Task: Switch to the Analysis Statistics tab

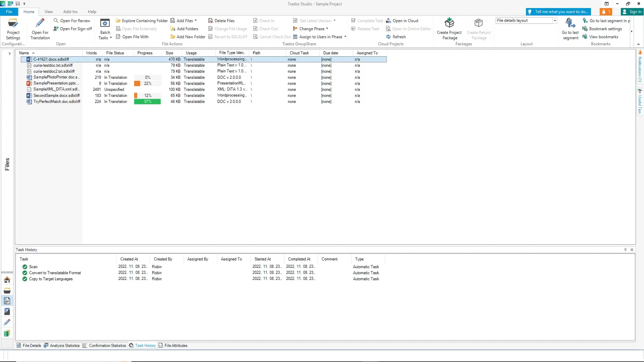Action: [62, 346]
